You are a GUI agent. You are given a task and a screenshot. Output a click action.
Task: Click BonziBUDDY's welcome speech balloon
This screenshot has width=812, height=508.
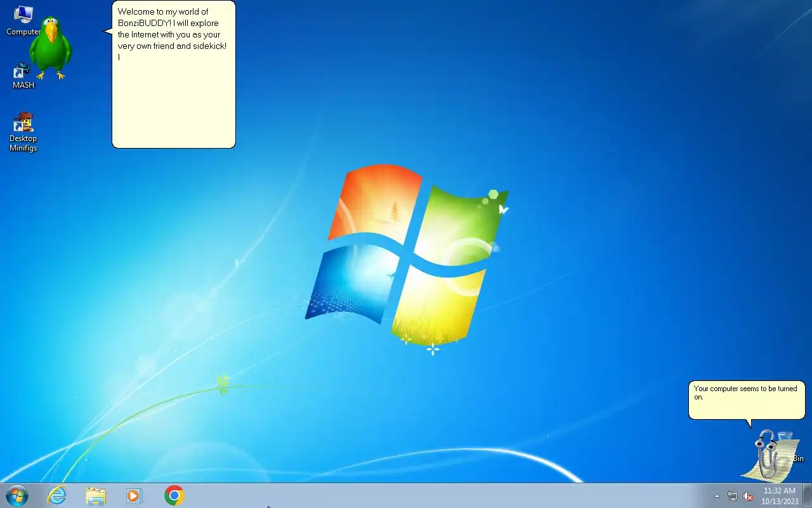click(173, 74)
